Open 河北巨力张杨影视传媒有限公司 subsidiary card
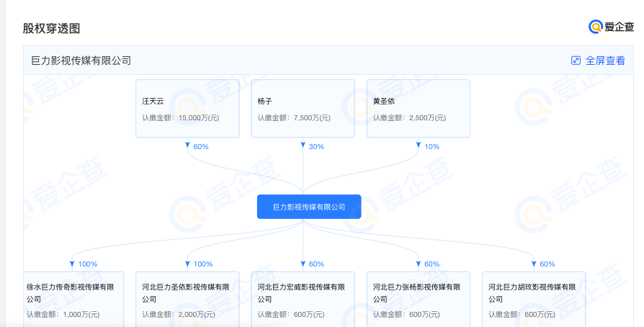 coord(419,299)
